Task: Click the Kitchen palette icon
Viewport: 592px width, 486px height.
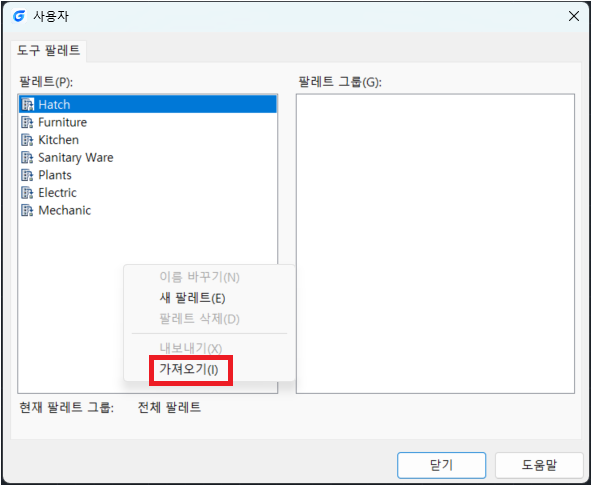Action: [x=28, y=140]
